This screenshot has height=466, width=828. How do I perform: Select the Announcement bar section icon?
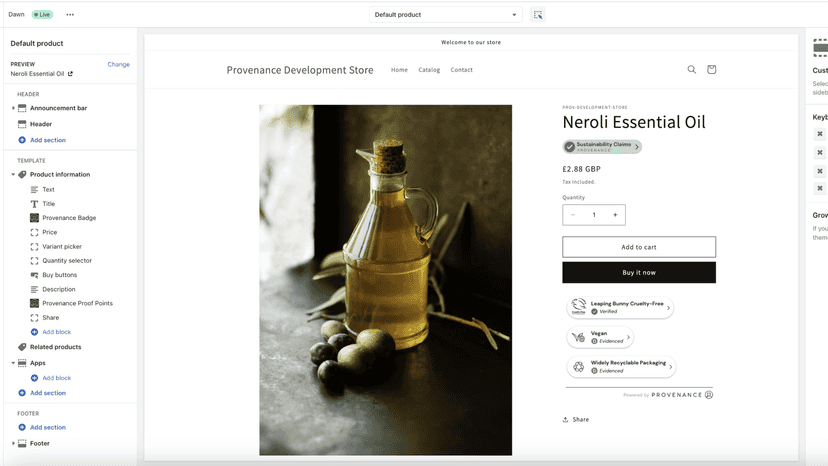point(22,108)
